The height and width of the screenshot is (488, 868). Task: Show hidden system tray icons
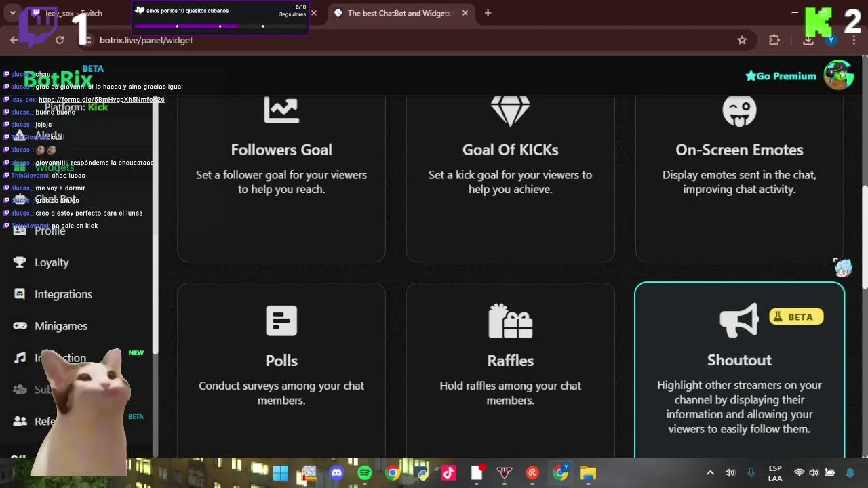pos(710,472)
